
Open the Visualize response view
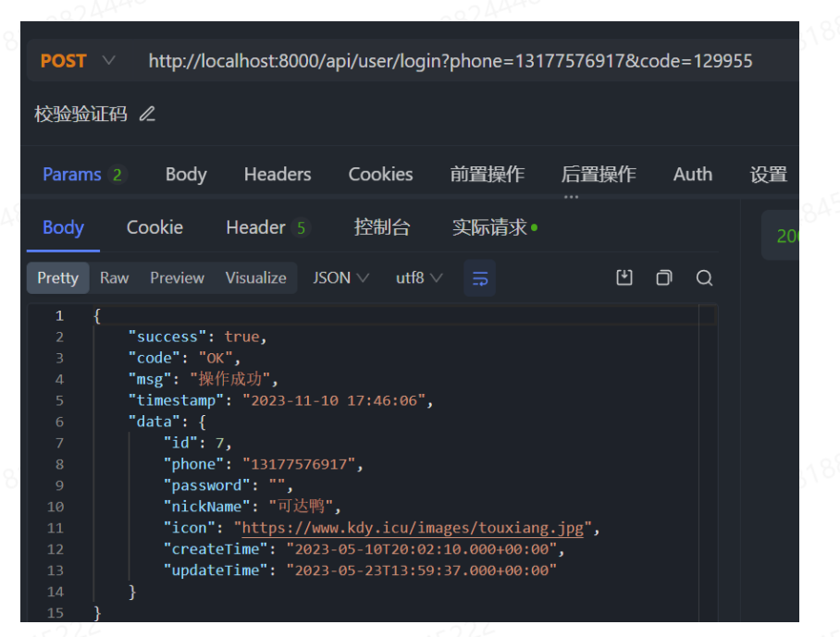coord(255,278)
